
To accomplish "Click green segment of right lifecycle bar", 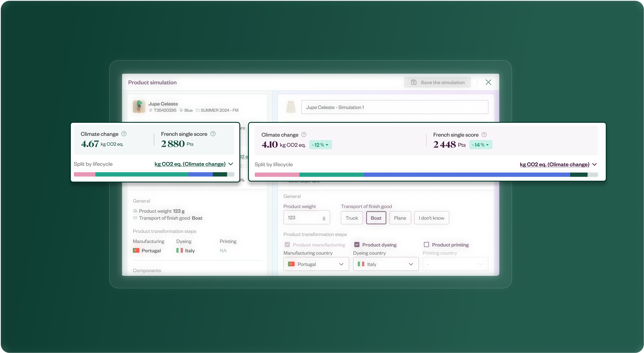I will pyautogui.click(x=331, y=175).
